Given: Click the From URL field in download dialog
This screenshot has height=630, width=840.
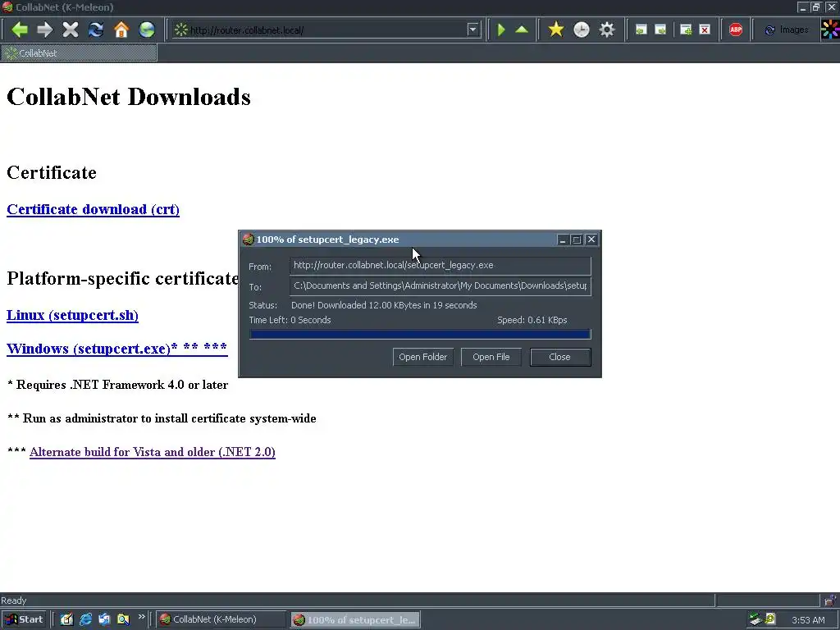Looking at the screenshot, I should click(441, 265).
